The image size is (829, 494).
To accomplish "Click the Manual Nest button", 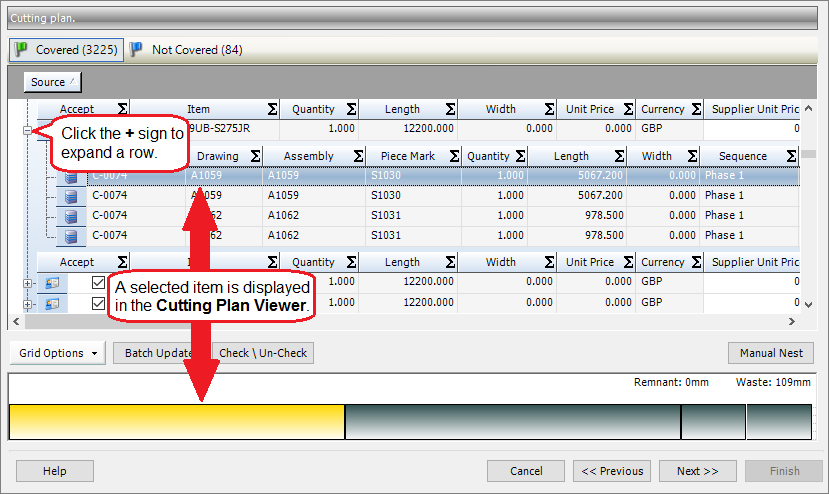I will tap(770, 353).
